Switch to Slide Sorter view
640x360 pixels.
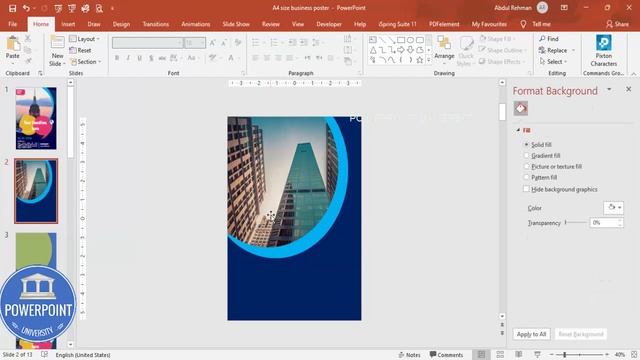pos(500,354)
